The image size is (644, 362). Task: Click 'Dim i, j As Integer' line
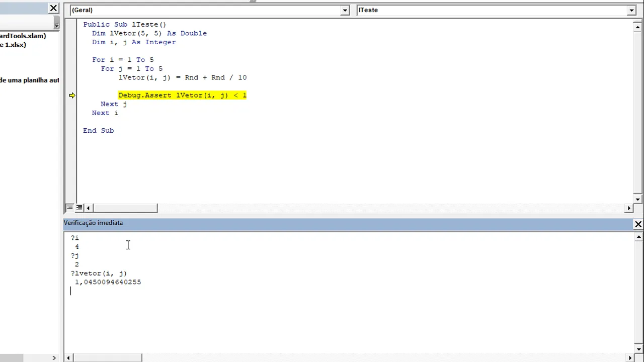[x=134, y=42]
